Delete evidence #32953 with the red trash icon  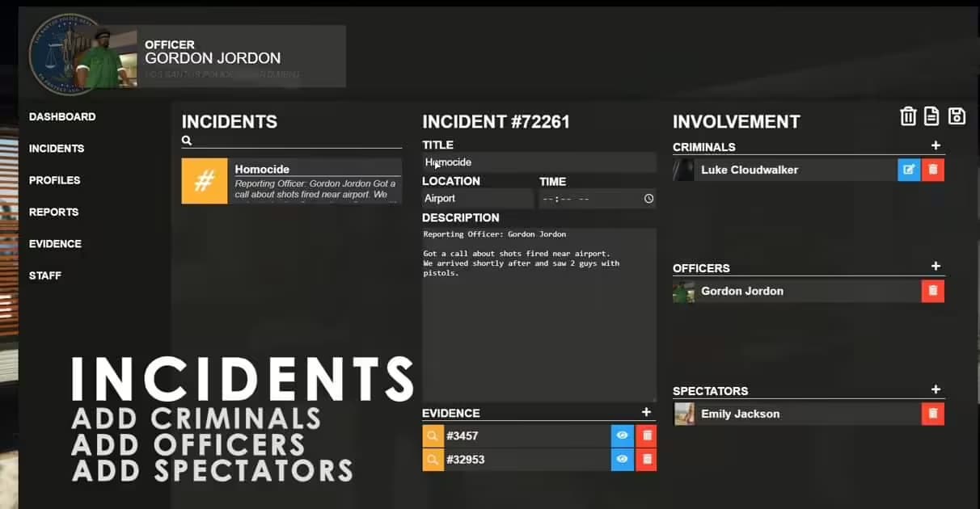coord(645,459)
